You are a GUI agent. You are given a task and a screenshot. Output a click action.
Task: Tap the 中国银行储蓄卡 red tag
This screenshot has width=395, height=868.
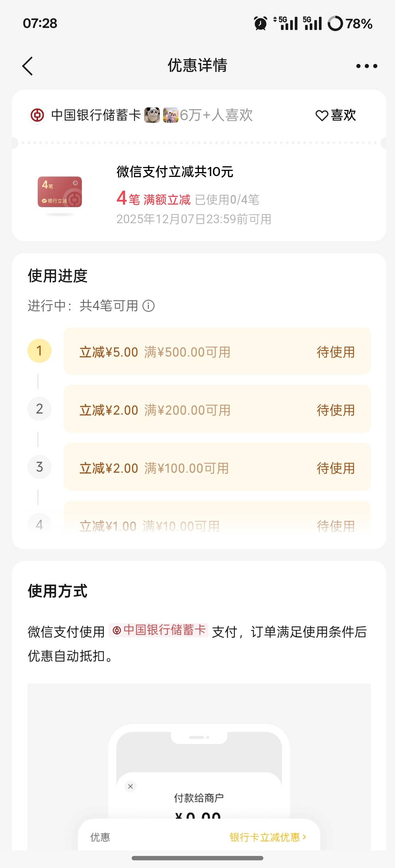(x=159, y=630)
